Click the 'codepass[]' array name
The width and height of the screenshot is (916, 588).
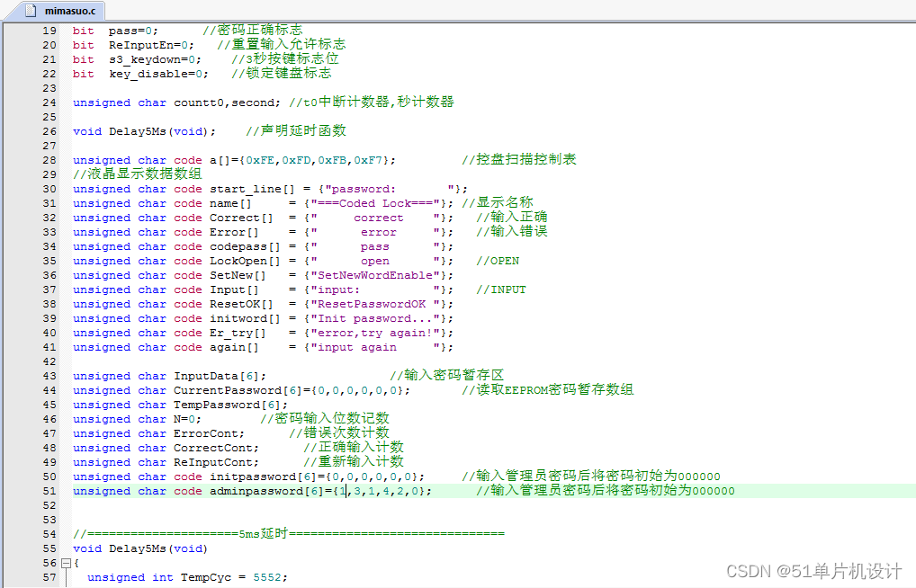point(245,246)
